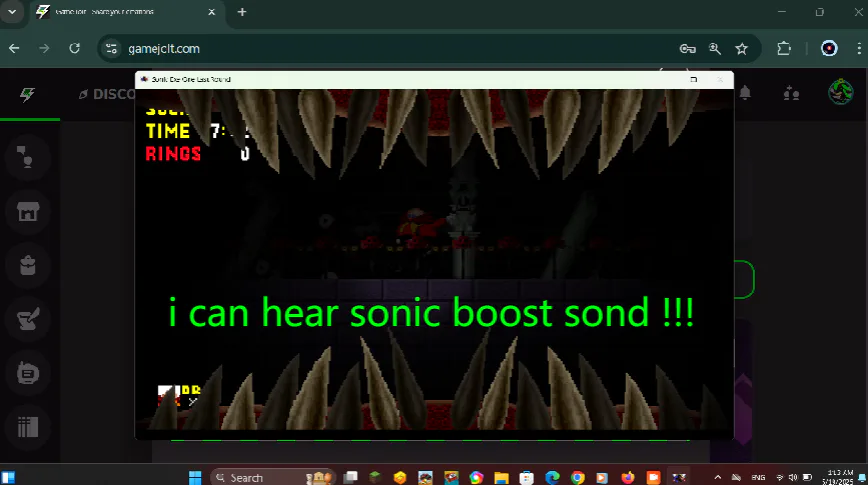
Task: Open the mortar and pestle sidebar icon
Action: [28, 319]
